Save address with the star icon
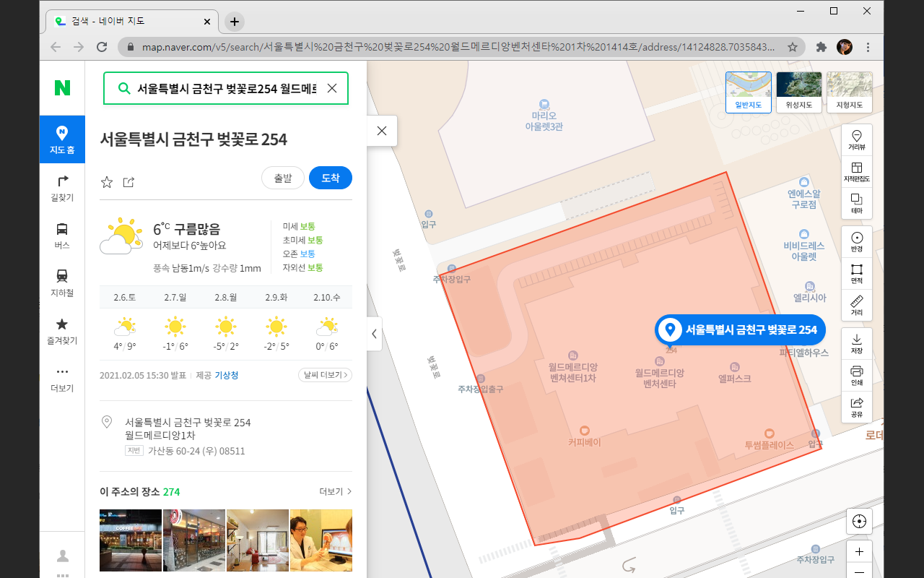The image size is (924, 578). [107, 182]
